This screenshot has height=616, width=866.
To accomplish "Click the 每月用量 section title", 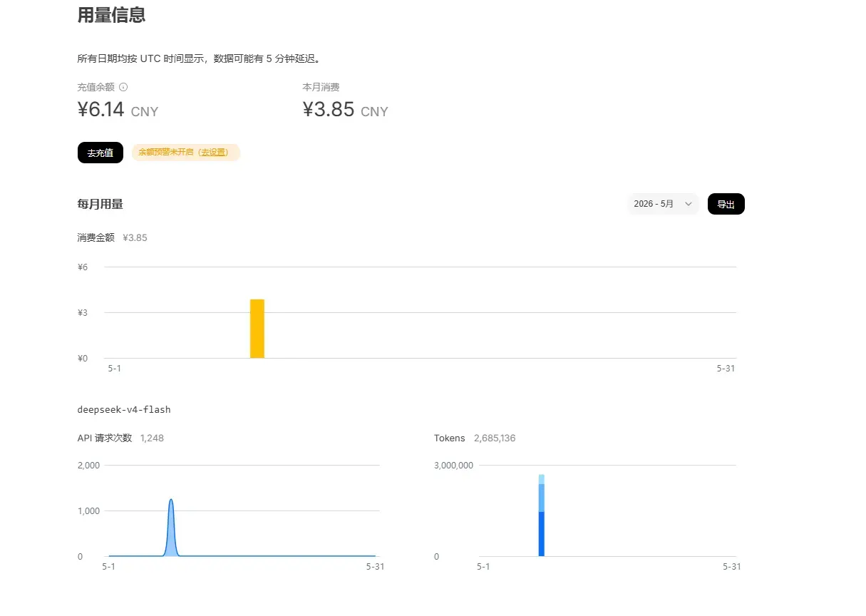I will tap(100, 204).
